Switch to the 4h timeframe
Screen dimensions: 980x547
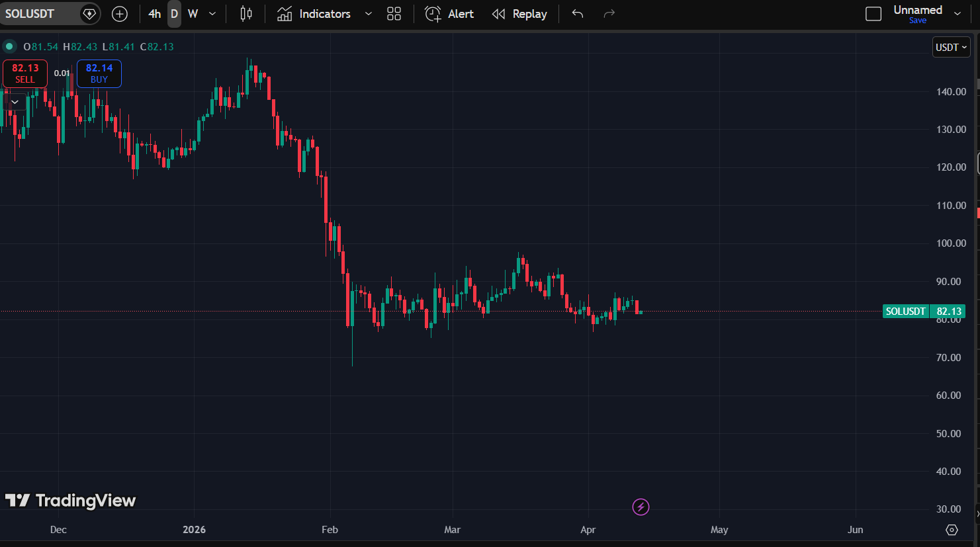tap(154, 14)
